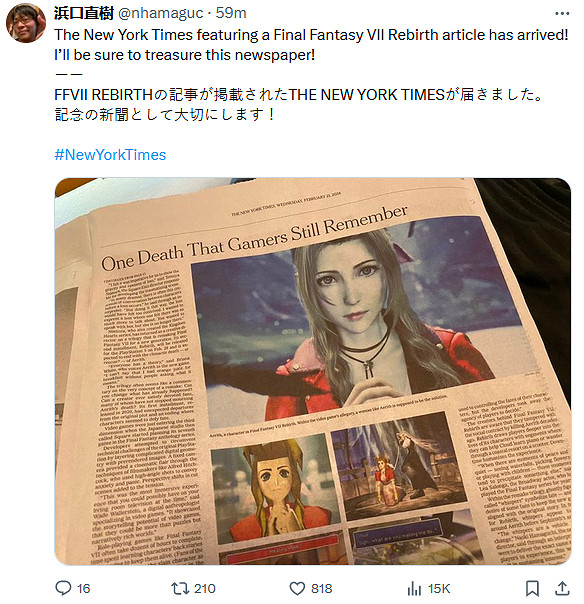584x604 pixels.
Task: Bookmark this tweet
Action: 532,588
